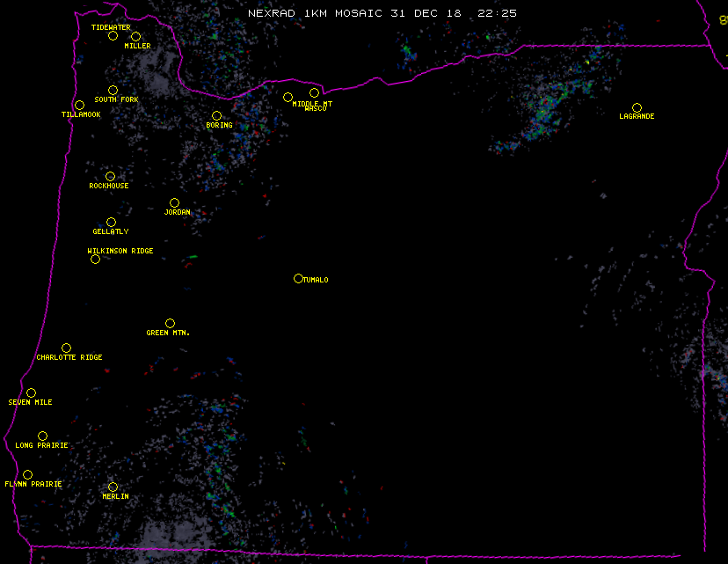Screen dimensions: 728x564
Task: Click the Gellatly station circle
Action: [x=111, y=223]
